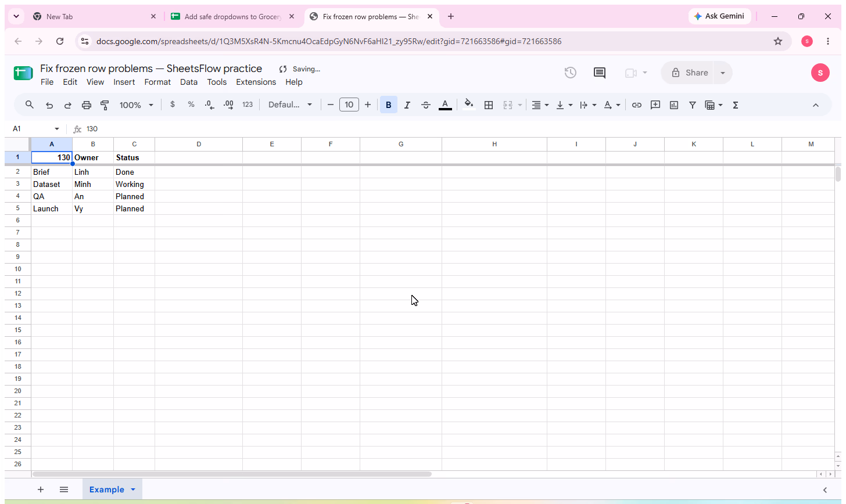Add a new sheet
The height and width of the screenshot is (504, 846).
(41, 489)
